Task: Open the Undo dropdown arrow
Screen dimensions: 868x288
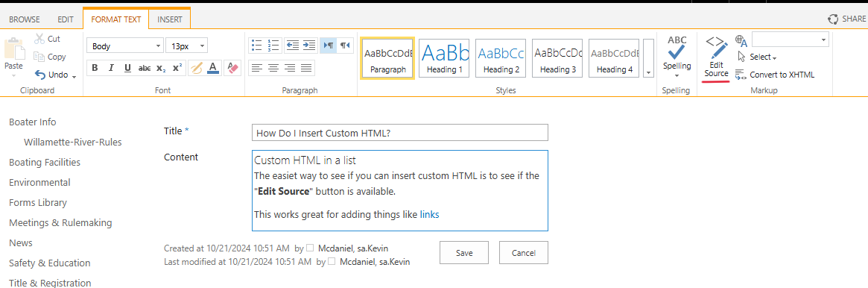Action: pos(75,76)
